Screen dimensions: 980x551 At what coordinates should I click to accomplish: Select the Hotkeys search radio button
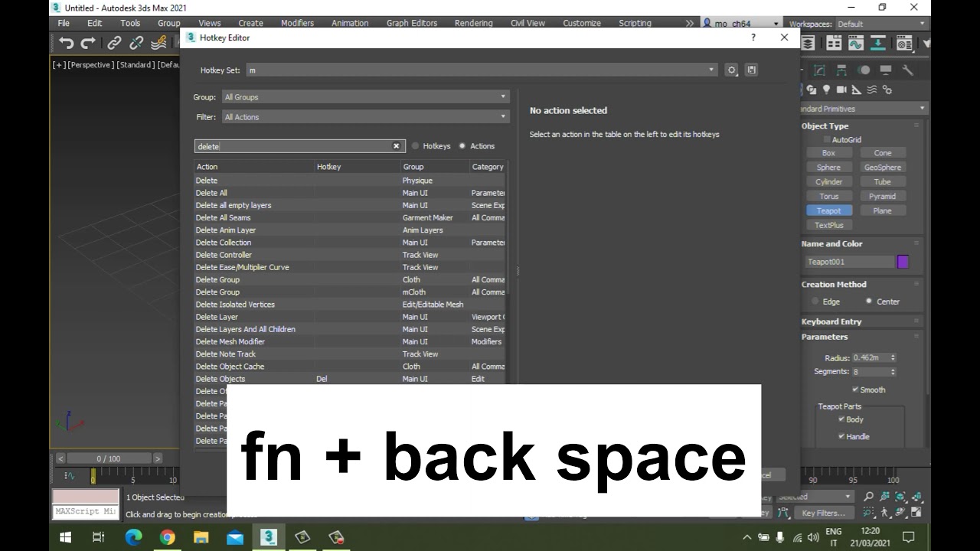click(416, 146)
